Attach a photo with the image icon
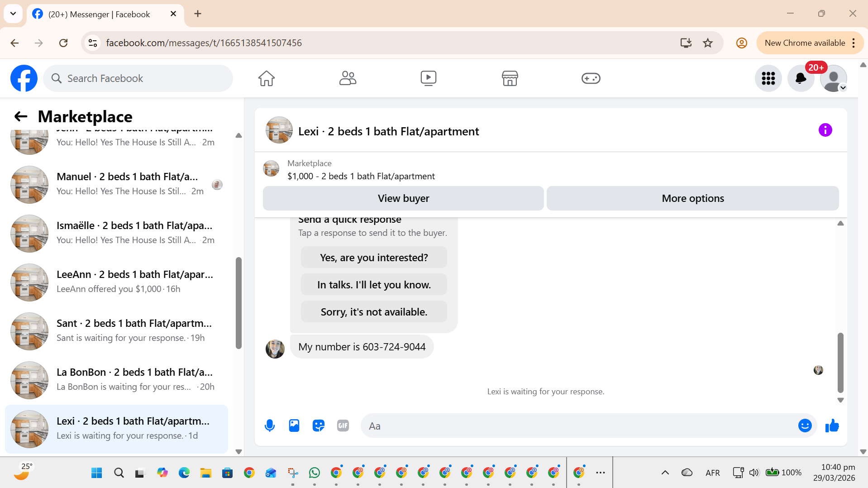 294,426
